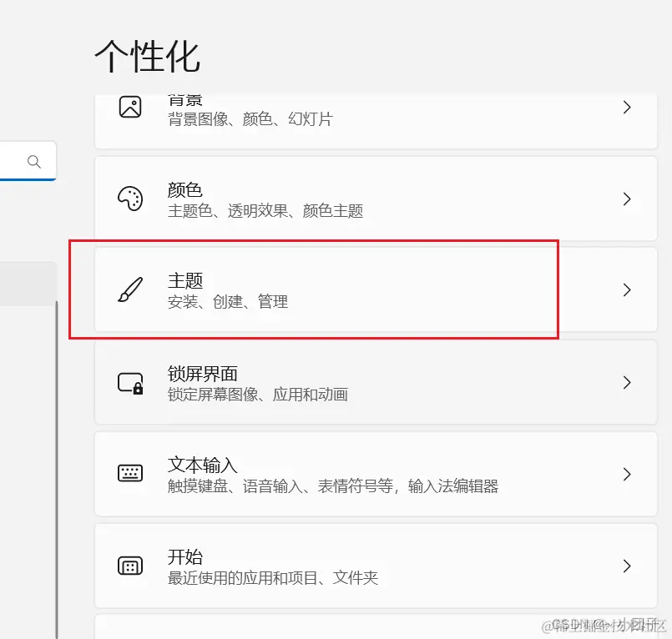Open the highlighted 主题 settings
Screen dimensions: 672x639
[376, 290]
